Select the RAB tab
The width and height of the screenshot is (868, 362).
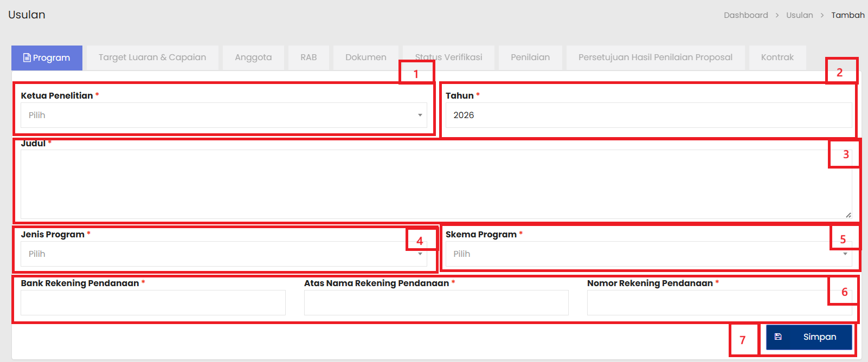tap(308, 57)
